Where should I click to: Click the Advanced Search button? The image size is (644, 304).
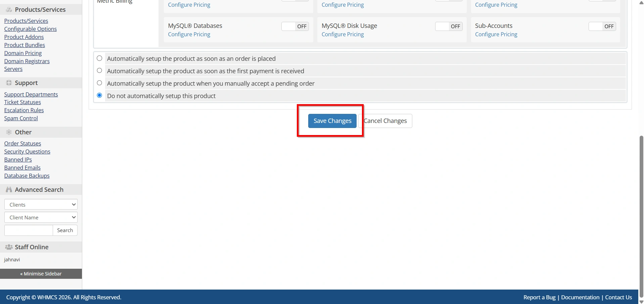click(x=65, y=230)
